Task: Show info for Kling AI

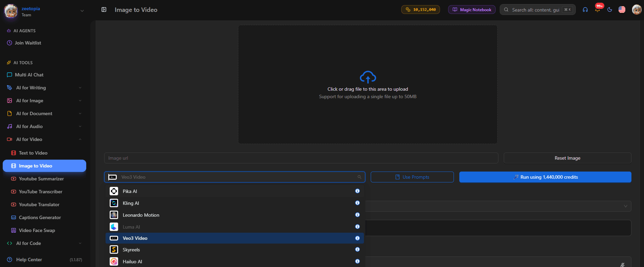Action: point(357,203)
